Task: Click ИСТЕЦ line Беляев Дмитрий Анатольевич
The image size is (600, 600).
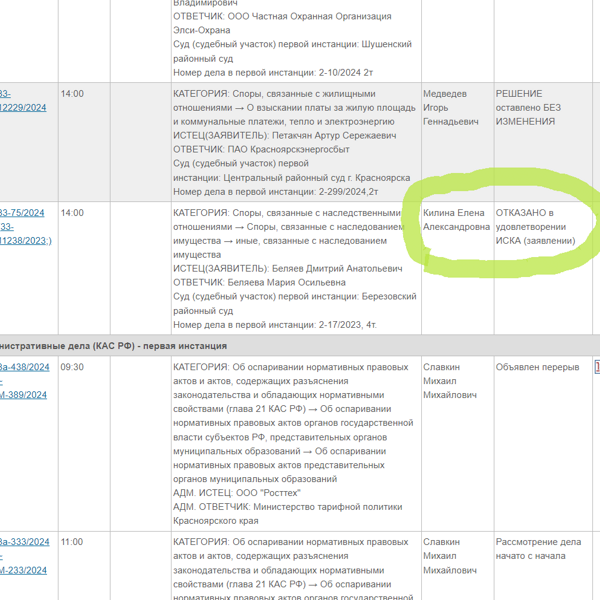Action: pos(288,269)
